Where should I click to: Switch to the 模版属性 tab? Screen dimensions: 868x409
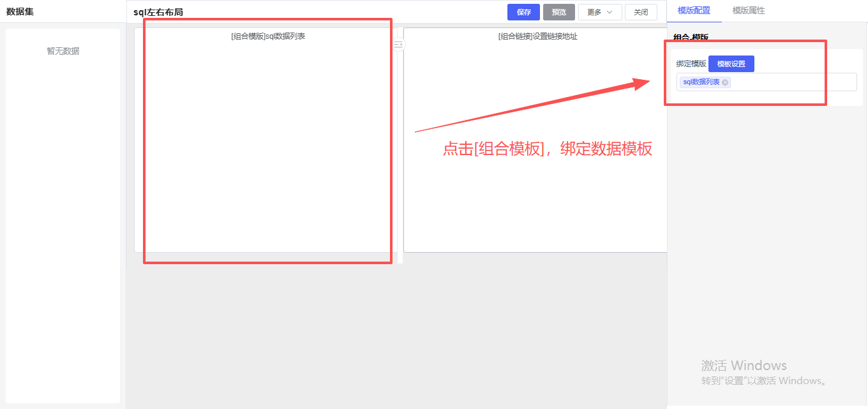(x=748, y=11)
